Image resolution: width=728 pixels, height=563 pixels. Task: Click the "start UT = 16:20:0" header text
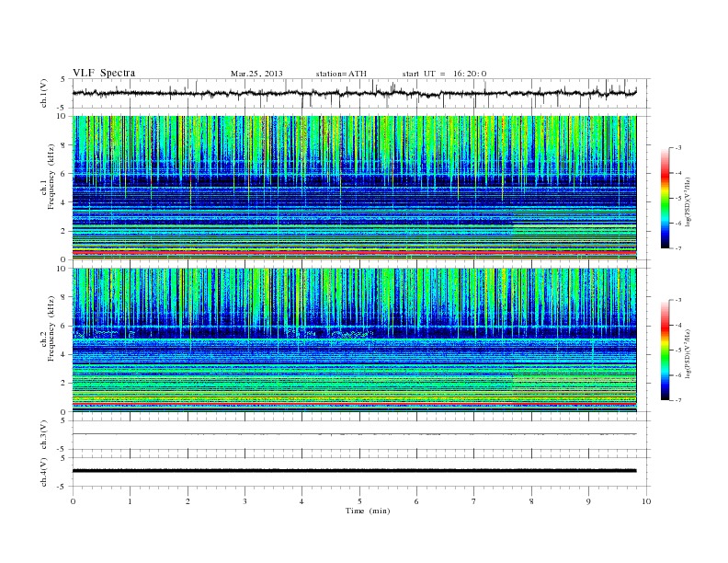[x=444, y=74]
